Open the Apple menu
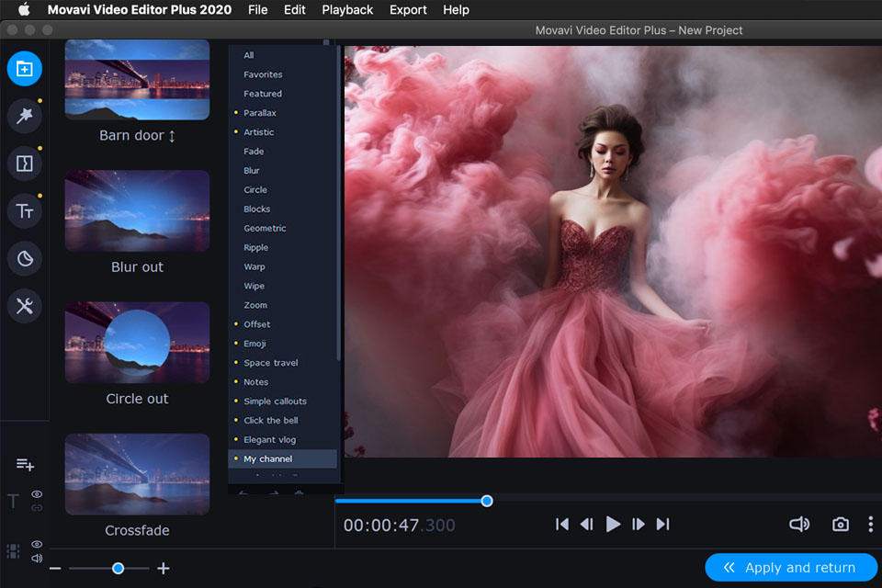The width and height of the screenshot is (882, 588). pyautogui.click(x=24, y=9)
